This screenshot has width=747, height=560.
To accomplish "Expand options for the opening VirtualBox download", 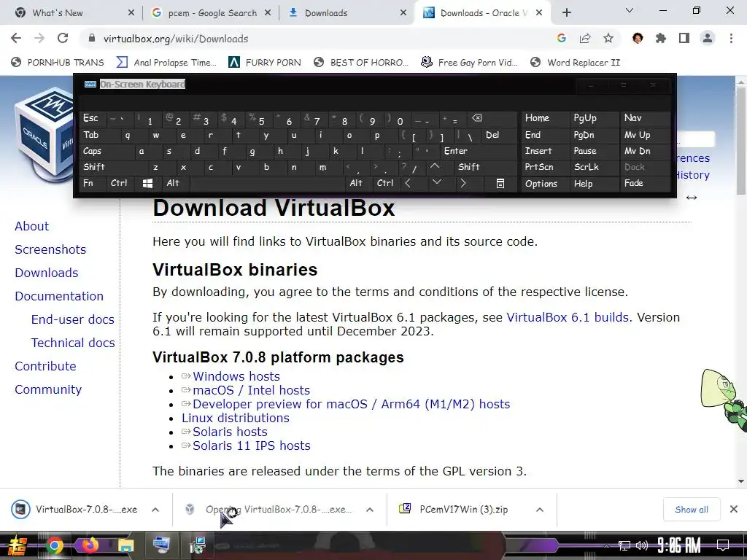I will coord(370,510).
